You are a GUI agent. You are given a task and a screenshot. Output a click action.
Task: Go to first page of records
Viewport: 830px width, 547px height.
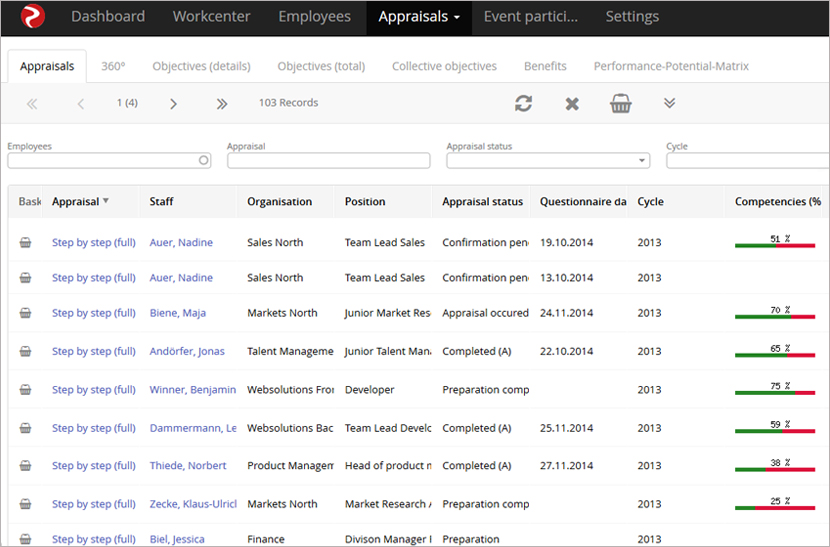coord(32,103)
